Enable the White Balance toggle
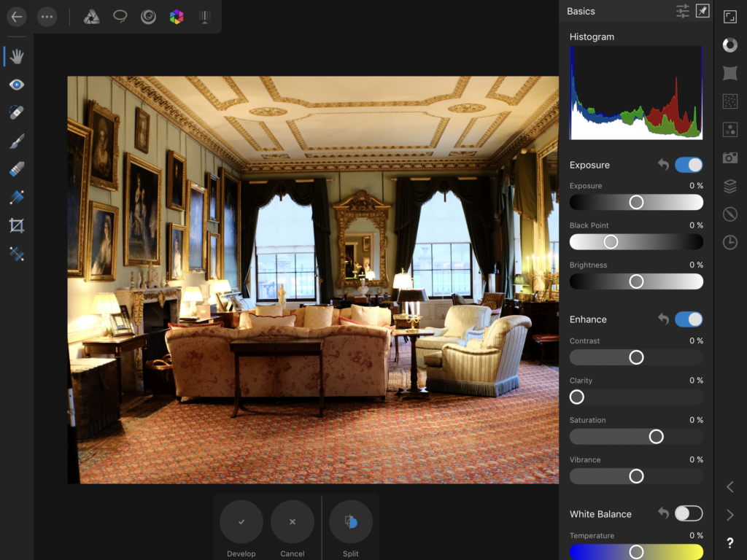This screenshot has height=560, width=747. pyautogui.click(x=689, y=513)
